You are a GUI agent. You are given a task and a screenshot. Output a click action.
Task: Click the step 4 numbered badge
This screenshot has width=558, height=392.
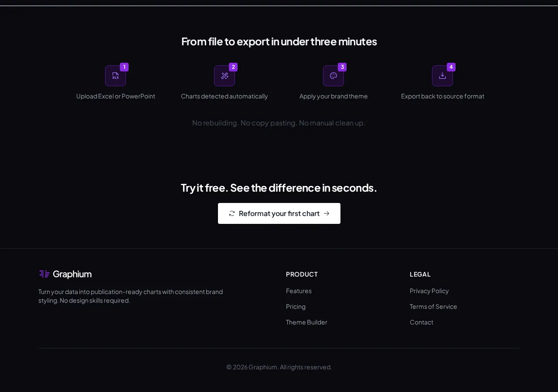point(451,67)
